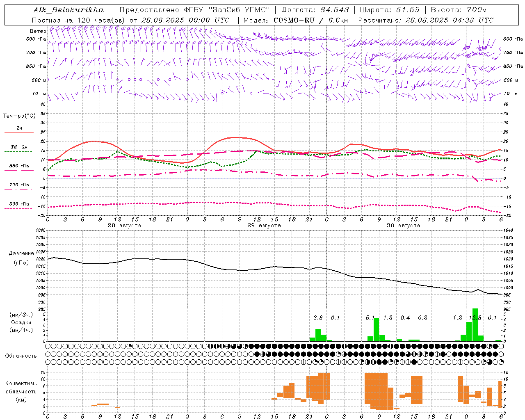Screen dimensions: 525x420
Task: Click the calculation time Рассчитано: 28.08.2025 04:38 UTC
Action: point(426,20)
